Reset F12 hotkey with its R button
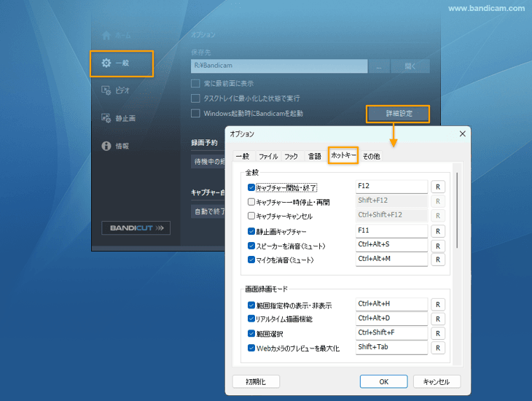532x401 pixels. point(438,187)
